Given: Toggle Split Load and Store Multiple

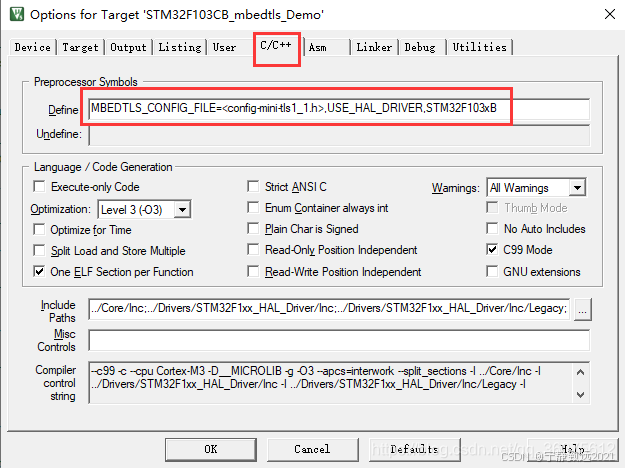Looking at the screenshot, I should point(39,250).
